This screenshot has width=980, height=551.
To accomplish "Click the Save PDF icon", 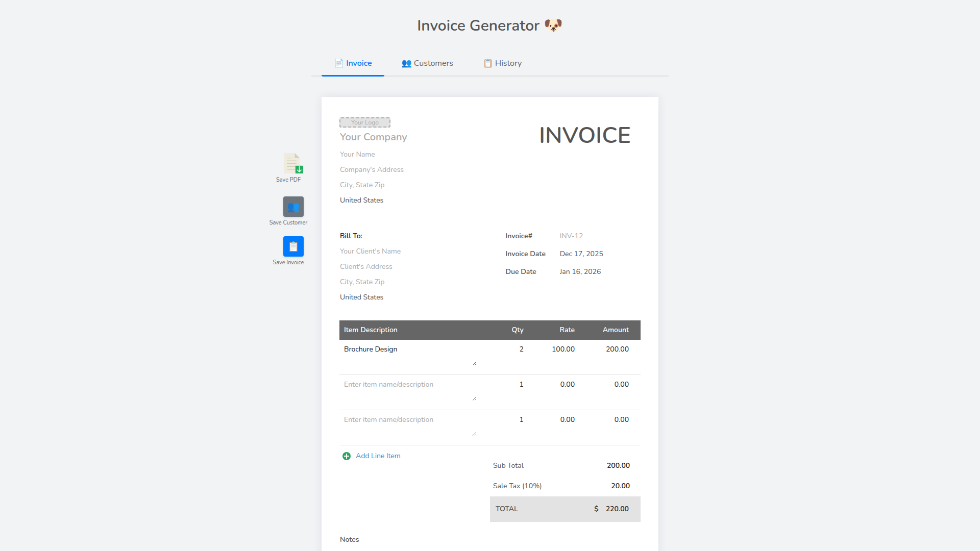I will (x=293, y=163).
